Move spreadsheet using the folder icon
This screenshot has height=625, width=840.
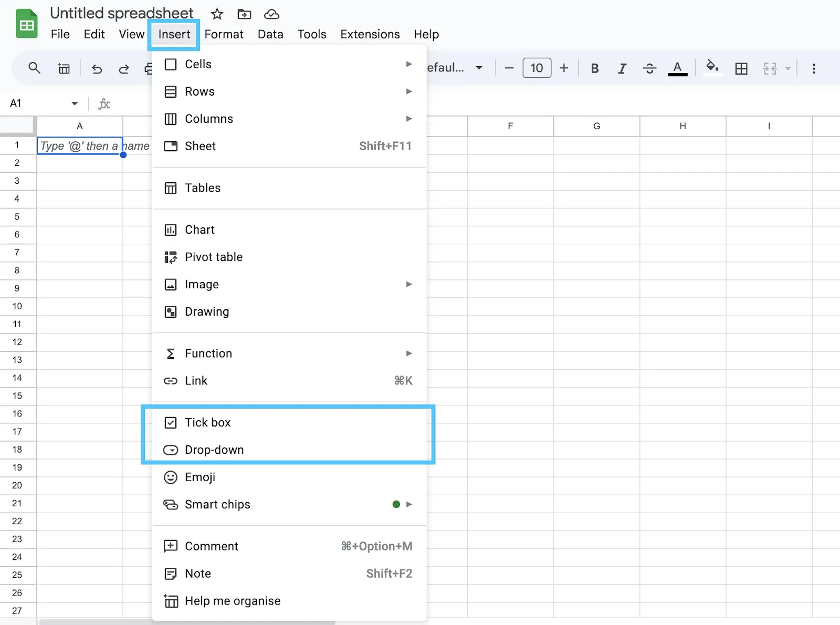[x=244, y=14]
